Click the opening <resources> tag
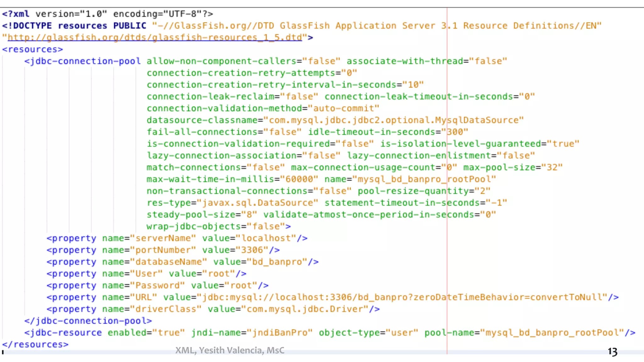The height and width of the screenshot is (362, 644). pyautogui.click(x=32, y=50)
